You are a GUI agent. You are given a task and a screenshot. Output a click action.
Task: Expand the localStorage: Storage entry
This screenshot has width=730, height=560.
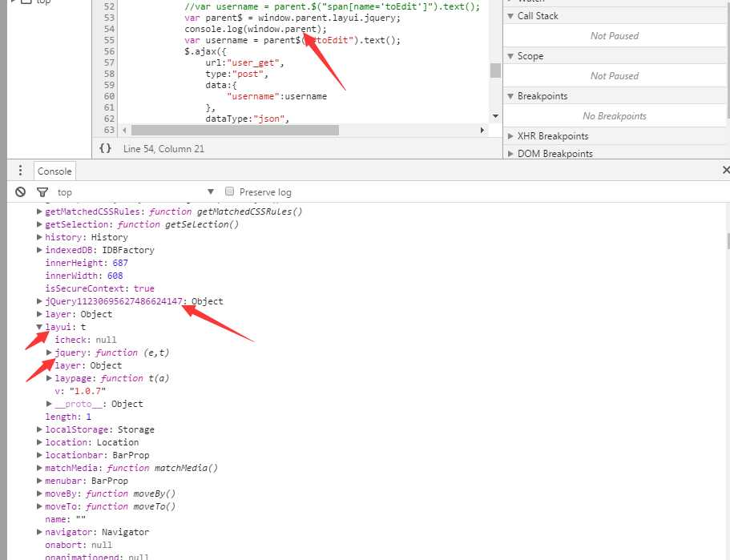(x=39, y=429)
